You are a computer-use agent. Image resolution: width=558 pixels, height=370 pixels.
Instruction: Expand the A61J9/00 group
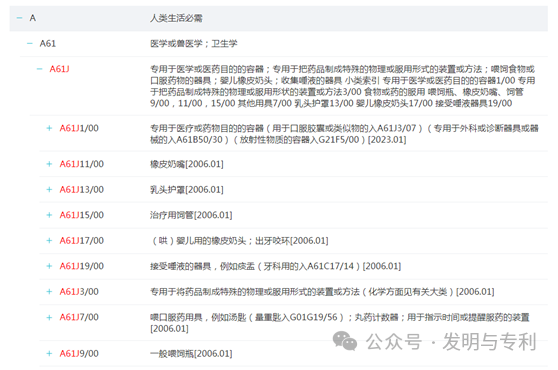click(49, 354)
